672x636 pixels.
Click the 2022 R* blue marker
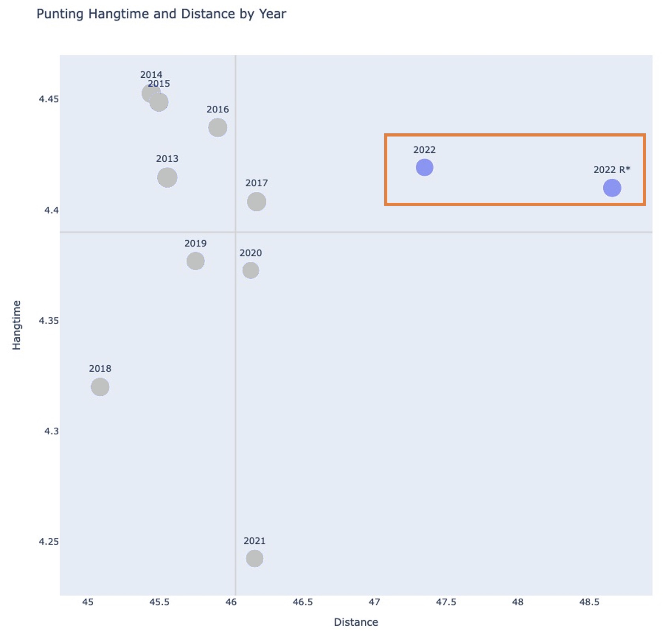point(612,188)
